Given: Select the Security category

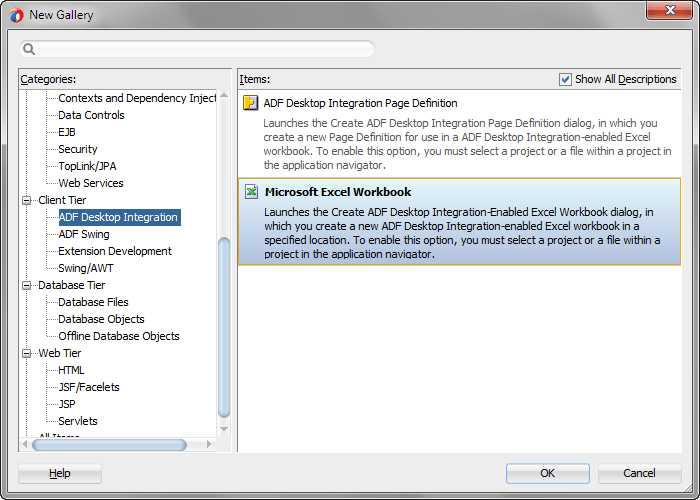Looking at the screenshot, I should (78, 149).
